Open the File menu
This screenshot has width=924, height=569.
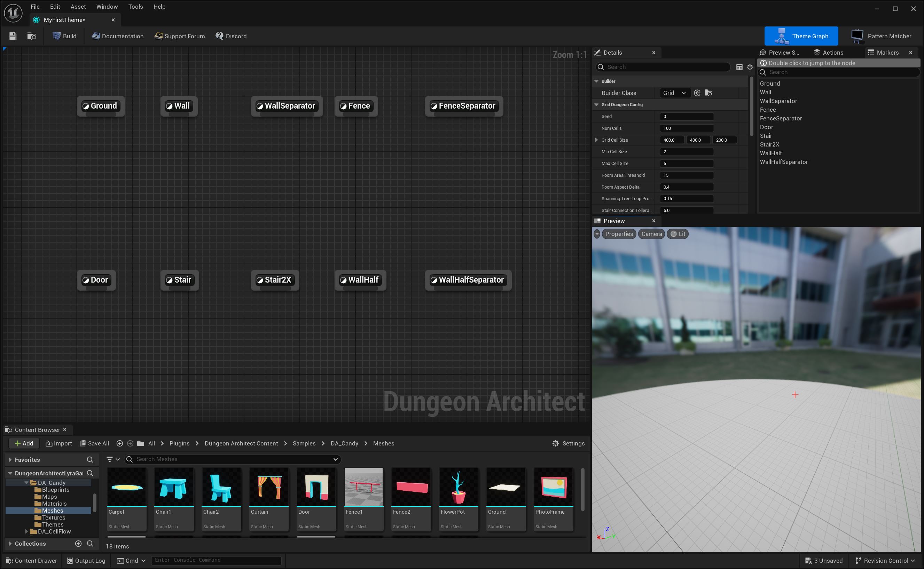click(x=35, y=6)
